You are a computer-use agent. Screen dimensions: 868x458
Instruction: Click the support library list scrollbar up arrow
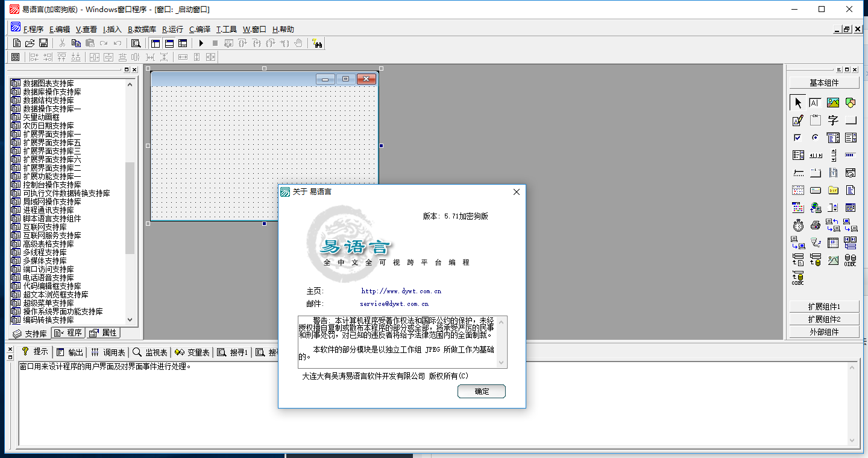click(x=130, y=84)
